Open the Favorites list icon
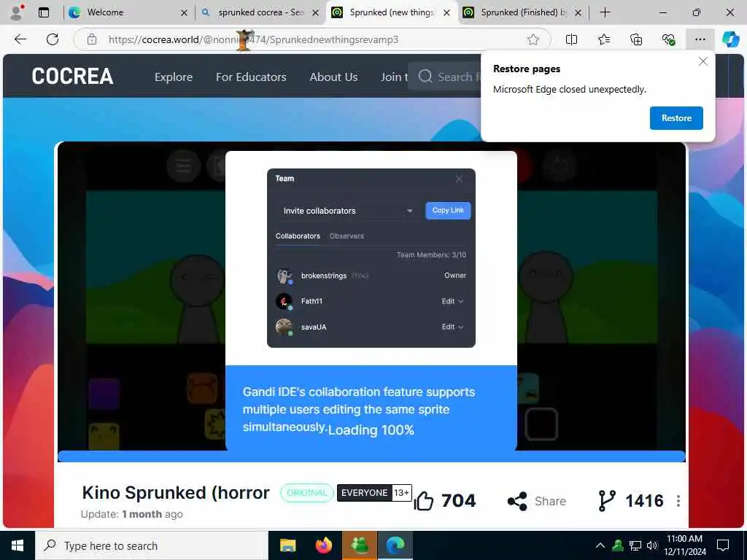This screenshot has width=747, height=560. 603,39
